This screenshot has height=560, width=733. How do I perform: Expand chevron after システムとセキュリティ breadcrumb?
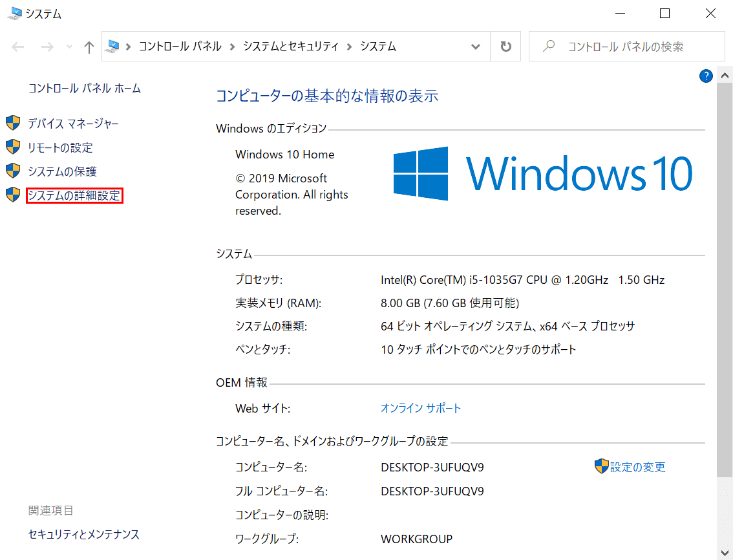349,47
